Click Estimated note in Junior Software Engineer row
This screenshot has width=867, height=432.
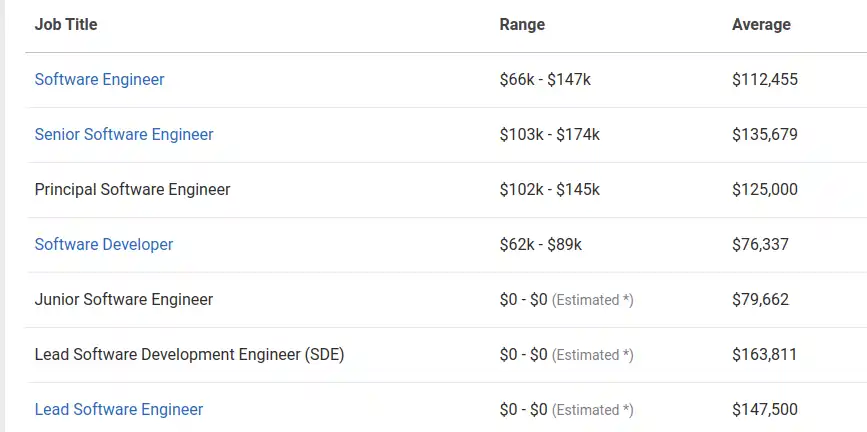593,300
